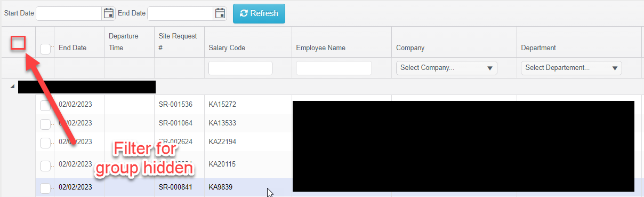Type in the Salary Code filter box
644x197 pixels.
tap(240, 68)
